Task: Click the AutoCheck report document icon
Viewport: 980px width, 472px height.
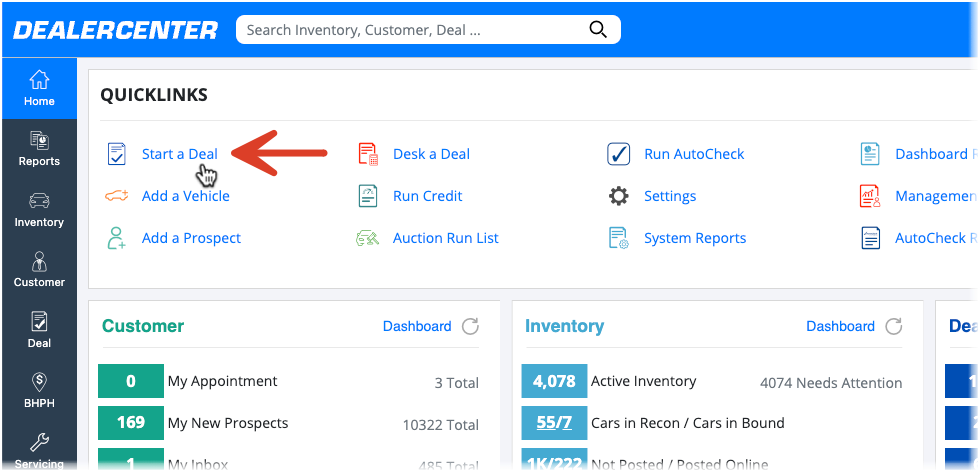Action: tap(870, 238)
